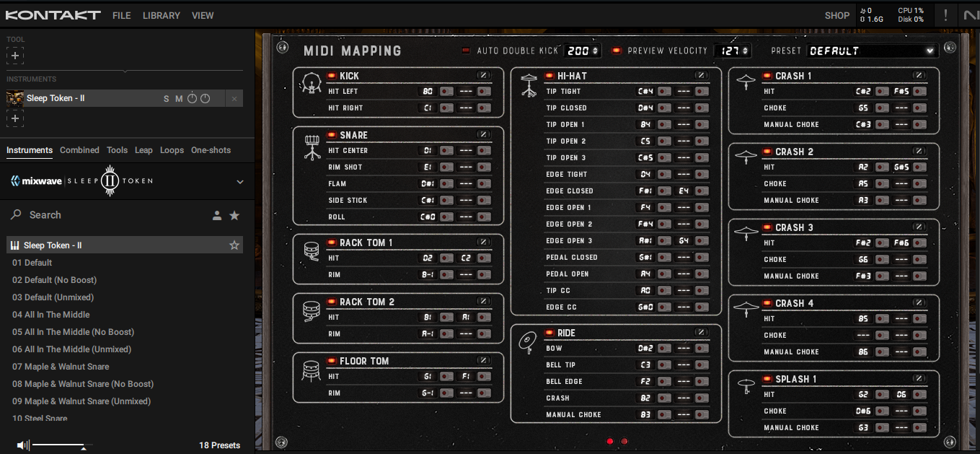Click the Rack Tom 2 drum icon
This screenshot has height=454, width=980.
tap(312, 310)
